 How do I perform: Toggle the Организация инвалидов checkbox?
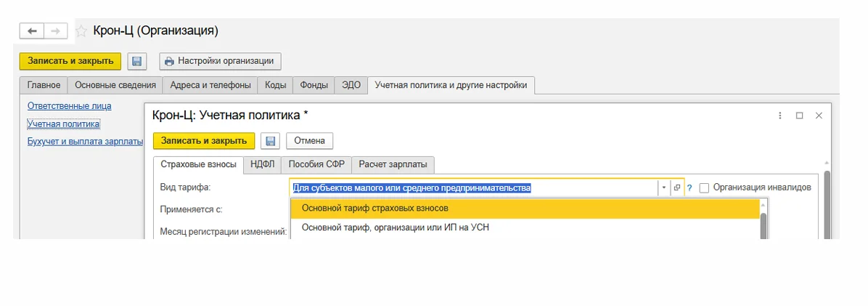[x=704, y=188]
